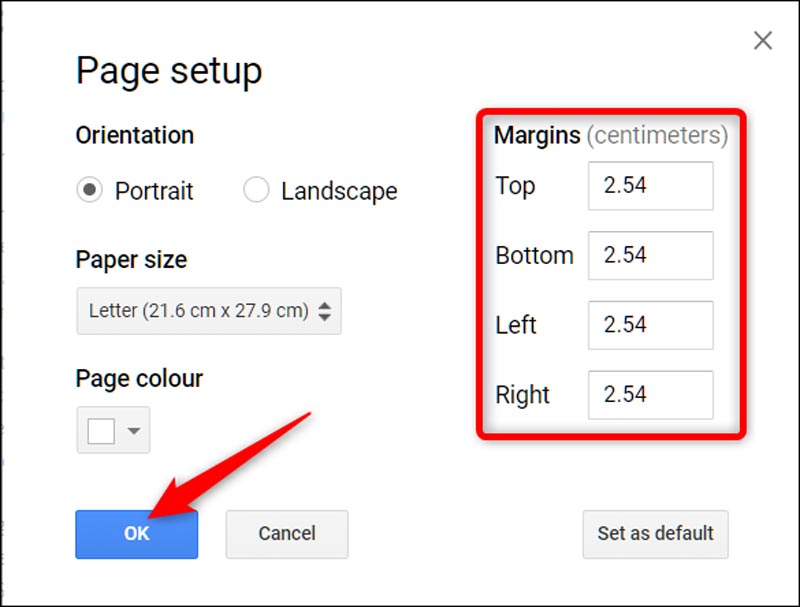Screen dimensions: 800x607
Task: Choose the Landscape orientation radio button
Action: [x=256, y=190]
